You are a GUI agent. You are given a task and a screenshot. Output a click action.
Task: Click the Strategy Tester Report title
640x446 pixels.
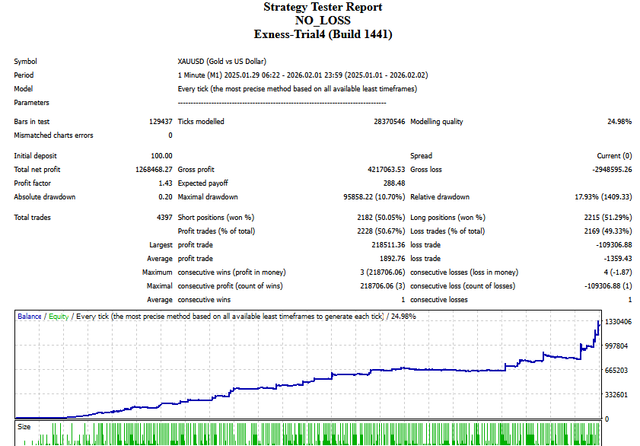(x=320, y=7)
